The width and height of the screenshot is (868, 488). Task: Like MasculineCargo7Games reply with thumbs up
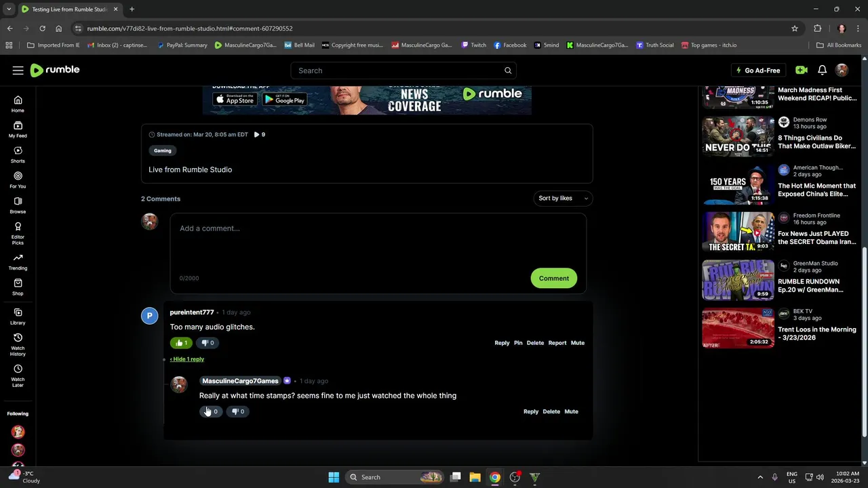click(211, 411)
